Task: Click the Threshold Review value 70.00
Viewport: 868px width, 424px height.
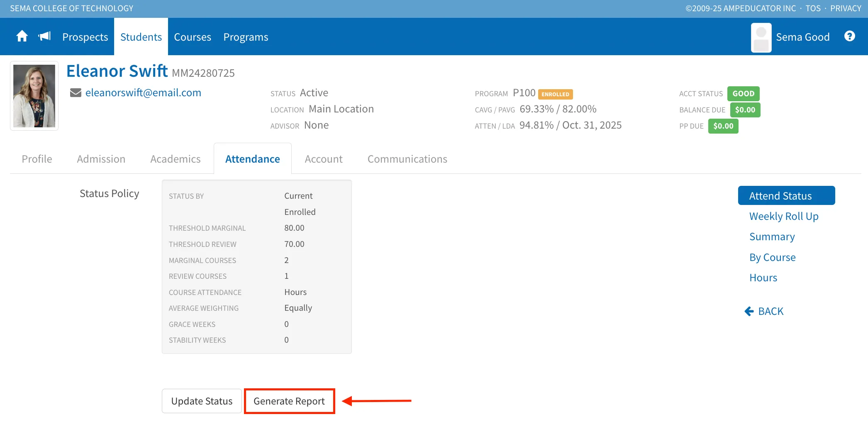Action: [x=294, y=244]
